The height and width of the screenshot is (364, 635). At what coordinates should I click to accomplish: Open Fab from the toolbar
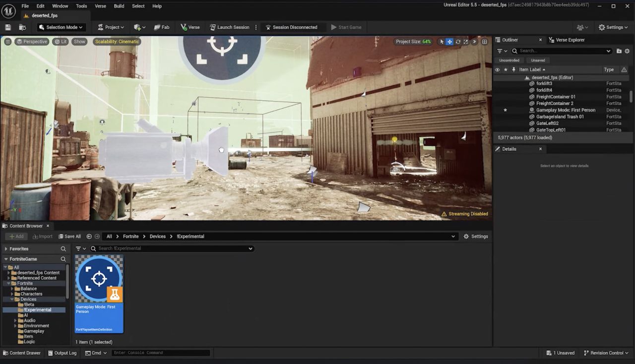[161, 27]
